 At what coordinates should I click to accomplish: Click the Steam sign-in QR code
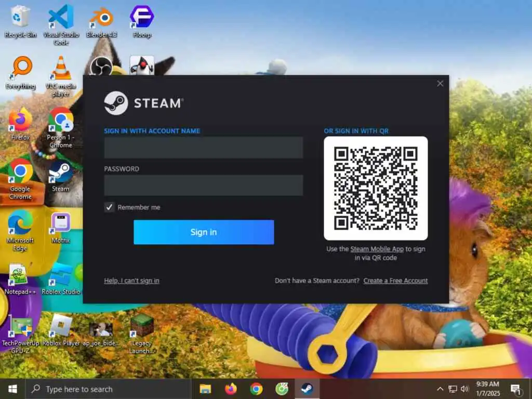pos(376,188)
